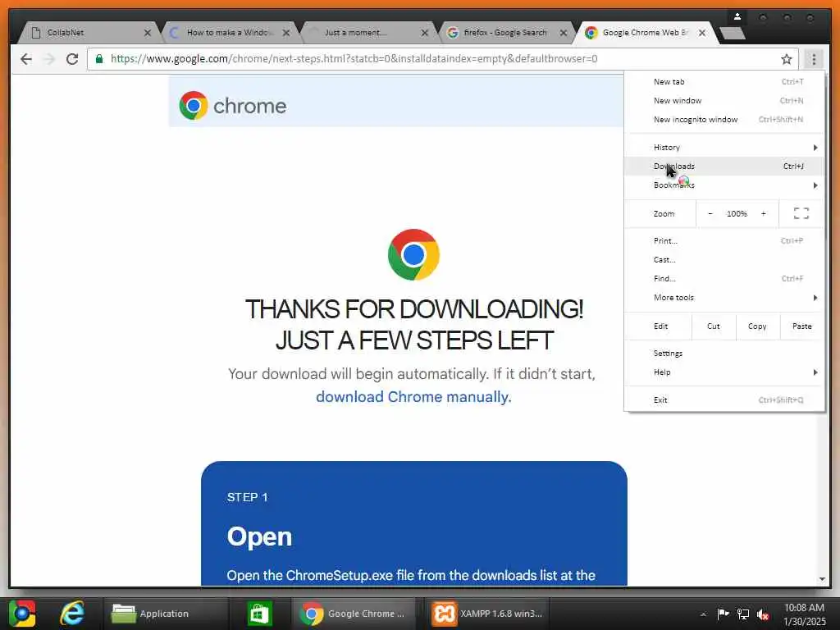Switch to XAMPP 1.6.8 taskbar item

[x=487, y=614]
